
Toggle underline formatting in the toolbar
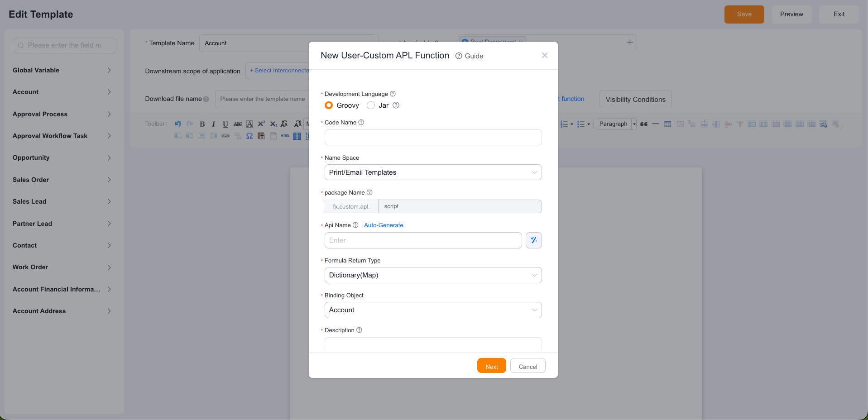click(225, 124)
